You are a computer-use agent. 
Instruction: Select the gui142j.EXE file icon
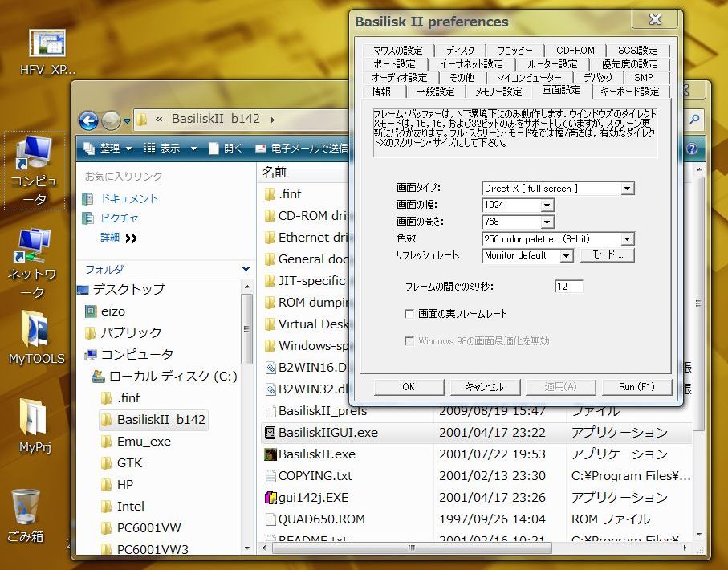[x=270, y=498]
